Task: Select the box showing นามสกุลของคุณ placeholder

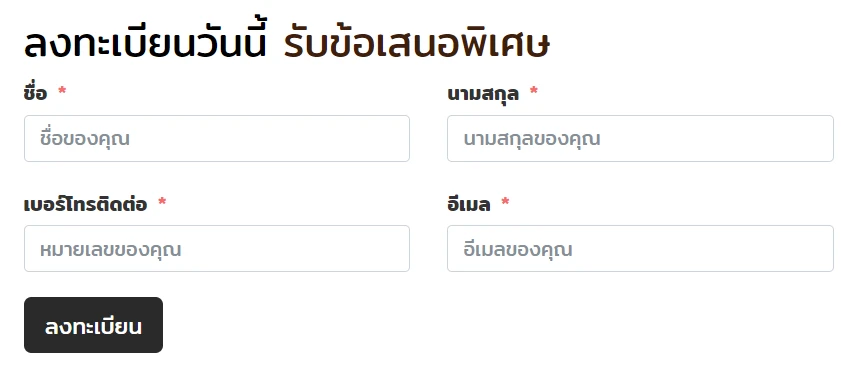Action: (x=640, y=139)
